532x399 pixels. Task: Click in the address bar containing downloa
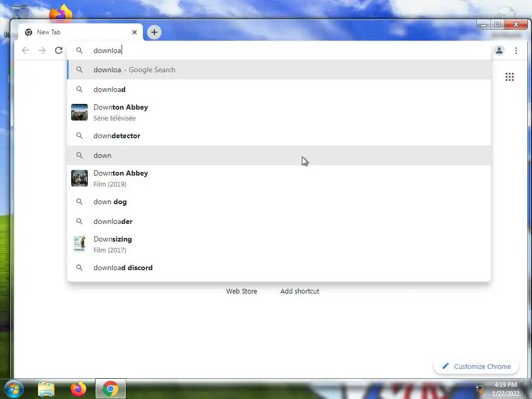coord(278,50)
